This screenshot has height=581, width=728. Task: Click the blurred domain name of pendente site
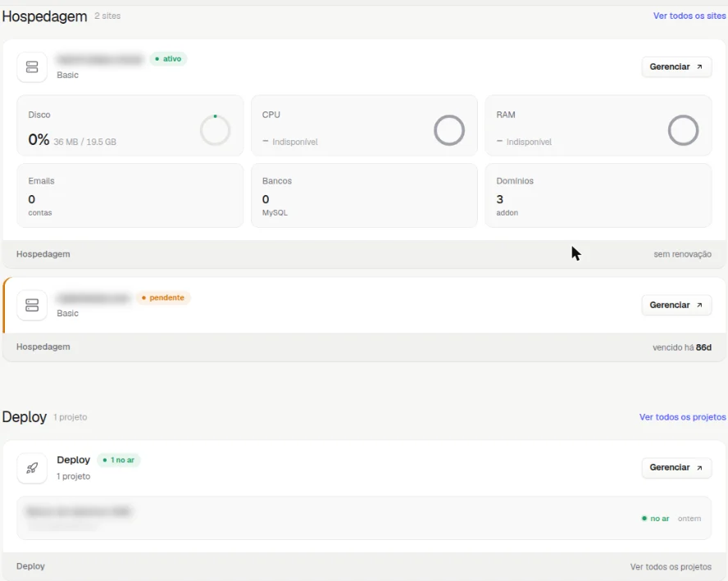[93, 298]
